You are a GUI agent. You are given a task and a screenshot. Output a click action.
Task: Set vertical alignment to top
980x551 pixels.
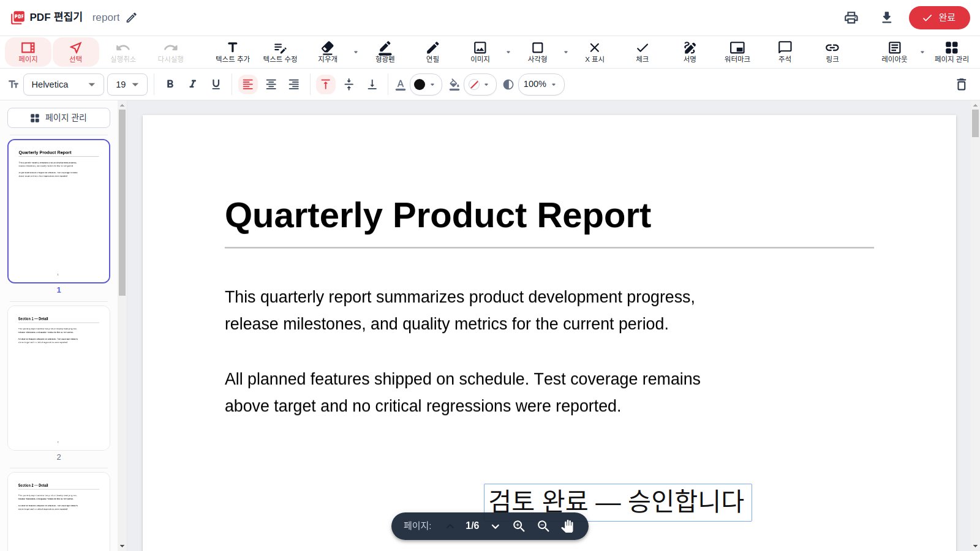[x=326, y=84]
